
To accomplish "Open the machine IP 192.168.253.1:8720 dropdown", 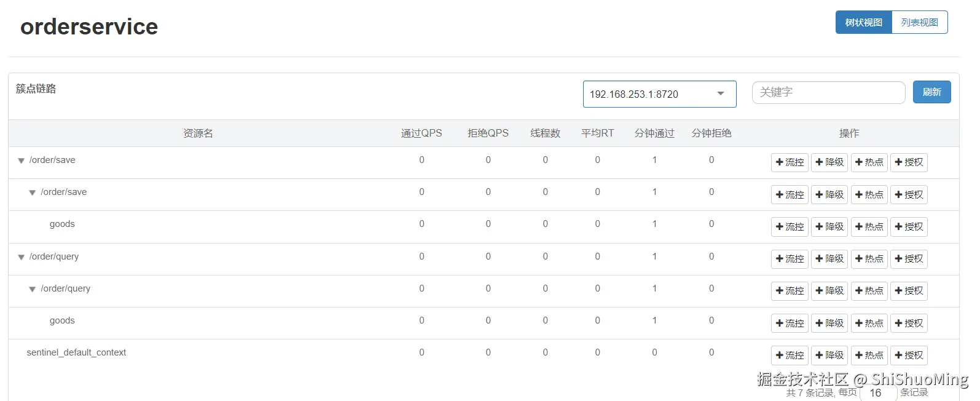I will (x=659, y=94).
